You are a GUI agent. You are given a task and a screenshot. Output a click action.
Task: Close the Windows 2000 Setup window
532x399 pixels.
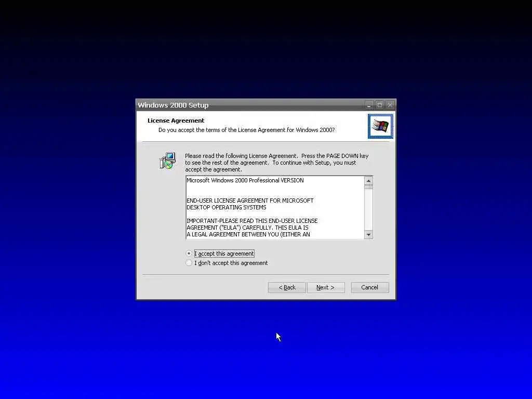tap(390, 105)
